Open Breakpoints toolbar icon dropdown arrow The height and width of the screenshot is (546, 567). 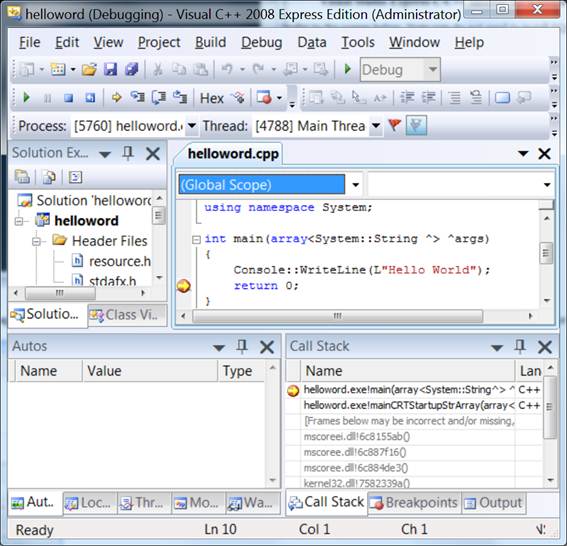pyautogui.click(x=279, y=98)
